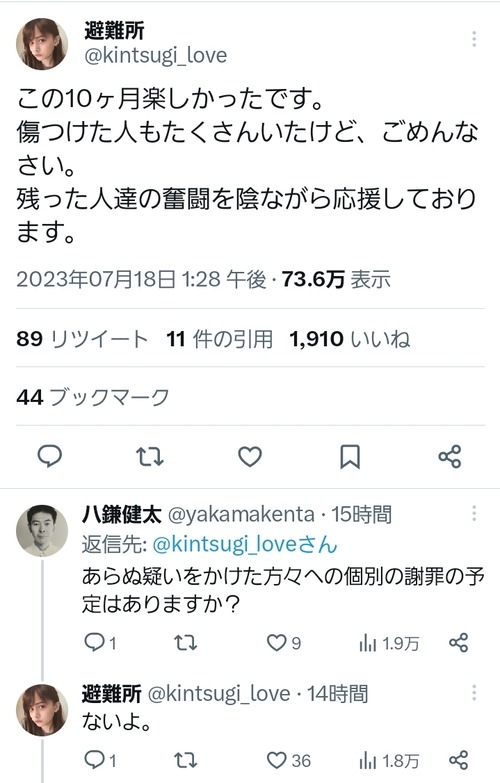This screenshot has width=500, height=783.
Task: Like 八鎌健太's reply with 9 likes
Action: 283,643
